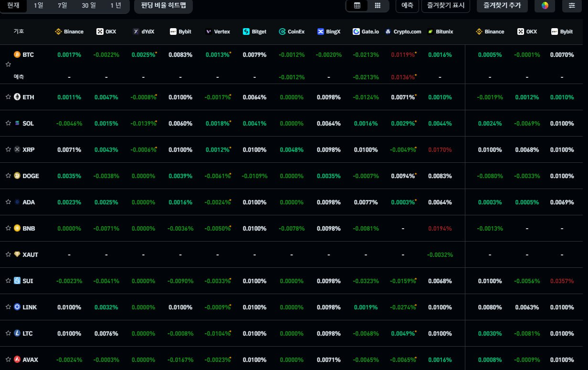Favorite SOL with its star
Viewport: 588px width, 370px height.
[8, 123]
